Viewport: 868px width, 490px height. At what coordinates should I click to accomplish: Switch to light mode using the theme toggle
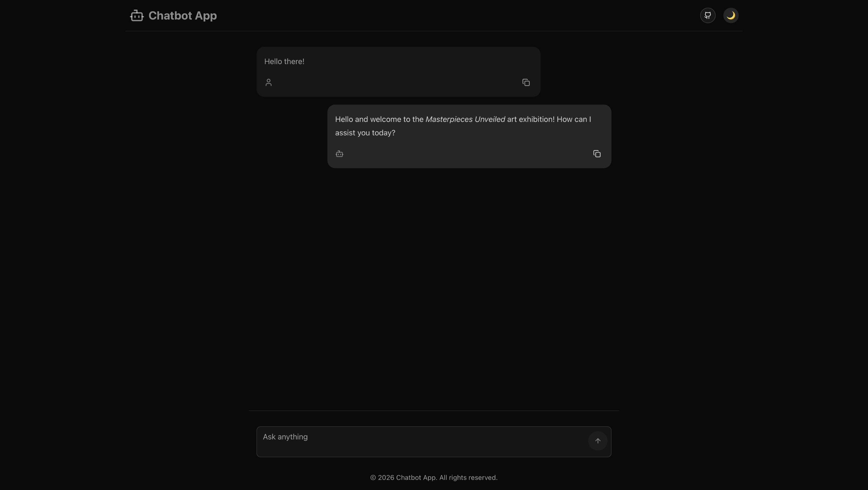click(x=731, y=15)
